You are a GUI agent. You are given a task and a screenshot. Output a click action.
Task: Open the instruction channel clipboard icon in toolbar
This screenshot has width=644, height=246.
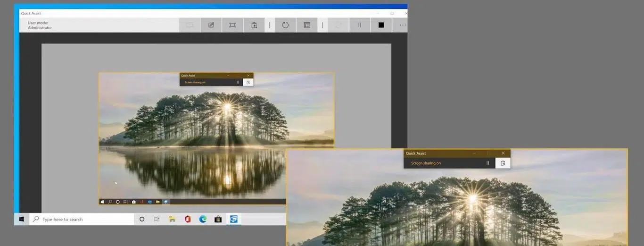(254, 25)
